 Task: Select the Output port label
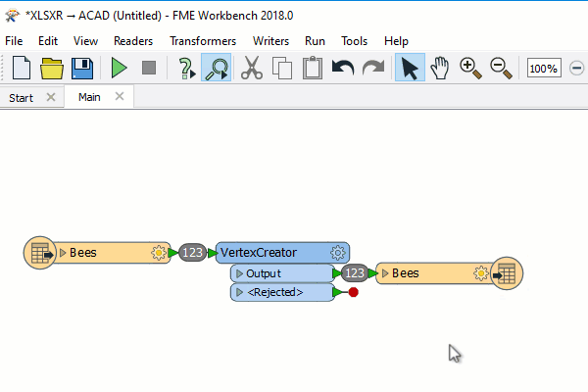pos(264,273)
